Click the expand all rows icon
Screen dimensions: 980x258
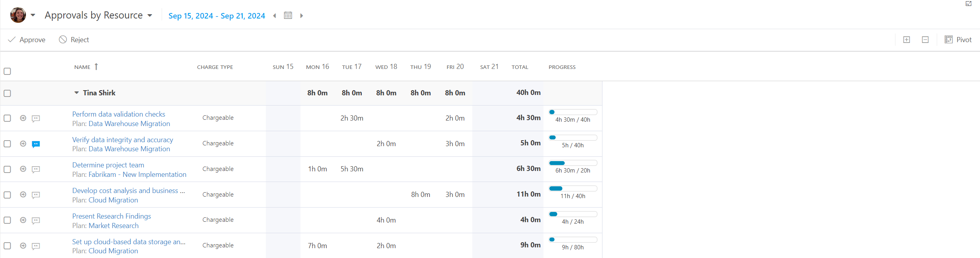906,40
